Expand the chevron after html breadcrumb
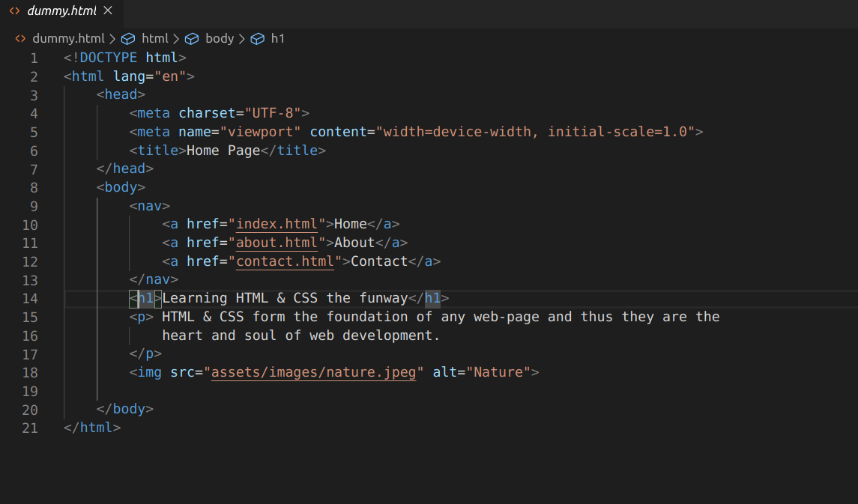Image resolution: width=858 pixels, height=504 pixels. [176, 39]
